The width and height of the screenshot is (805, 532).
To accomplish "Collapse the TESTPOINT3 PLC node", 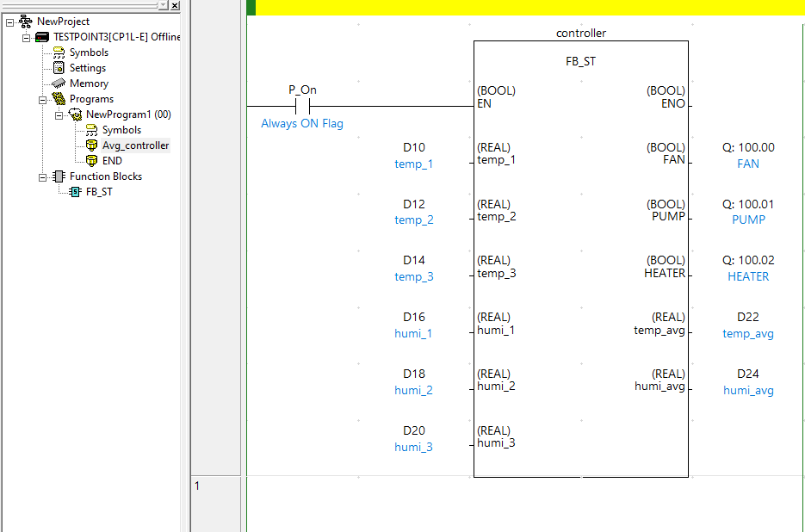I will [26, 38].
